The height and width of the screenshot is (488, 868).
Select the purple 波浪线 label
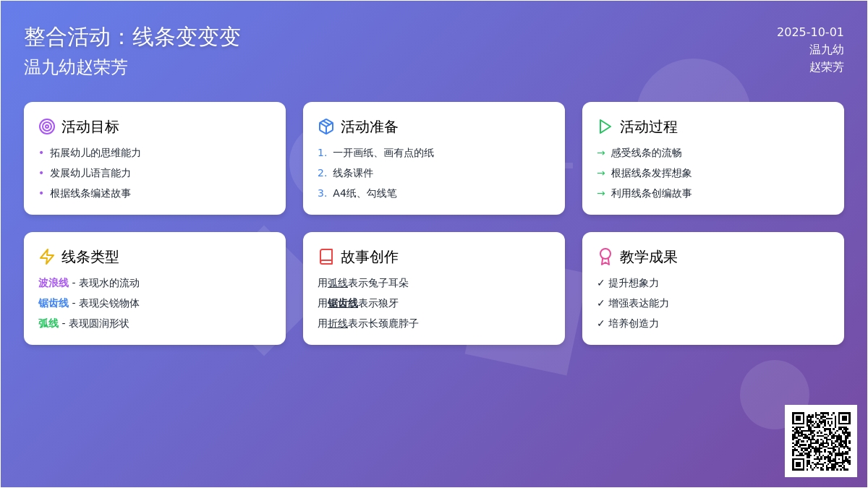click(x=54, y=283)
